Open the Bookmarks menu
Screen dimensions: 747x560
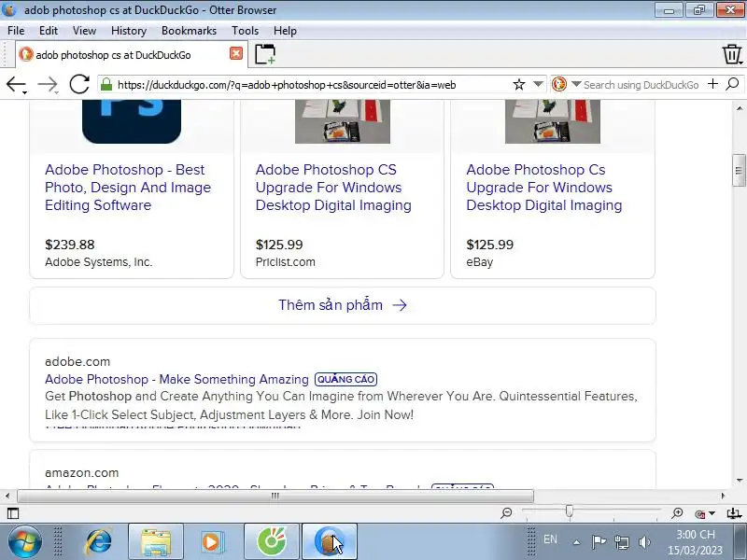tap(189, 31)
